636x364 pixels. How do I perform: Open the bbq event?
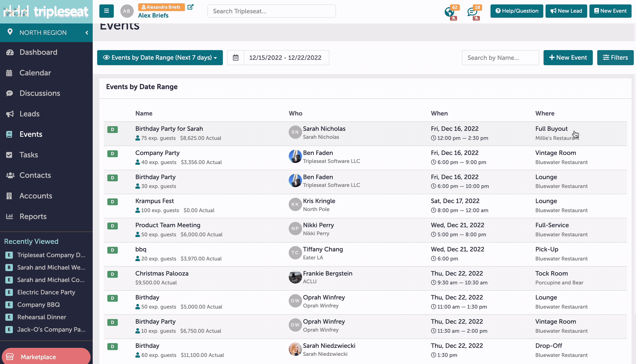pyautogui.click(x=141, y=249)
